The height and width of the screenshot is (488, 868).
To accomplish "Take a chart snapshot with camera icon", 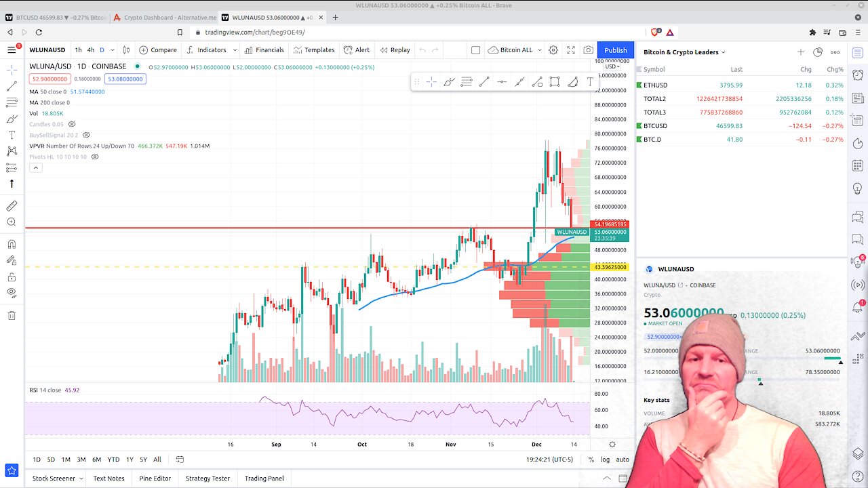I will [x=588, y=49].
